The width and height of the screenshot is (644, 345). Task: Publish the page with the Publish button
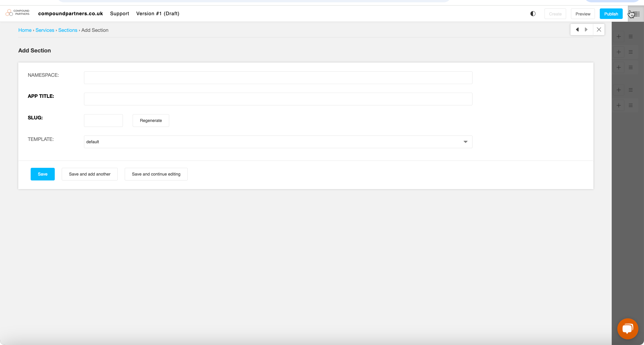tap(611, 14)
